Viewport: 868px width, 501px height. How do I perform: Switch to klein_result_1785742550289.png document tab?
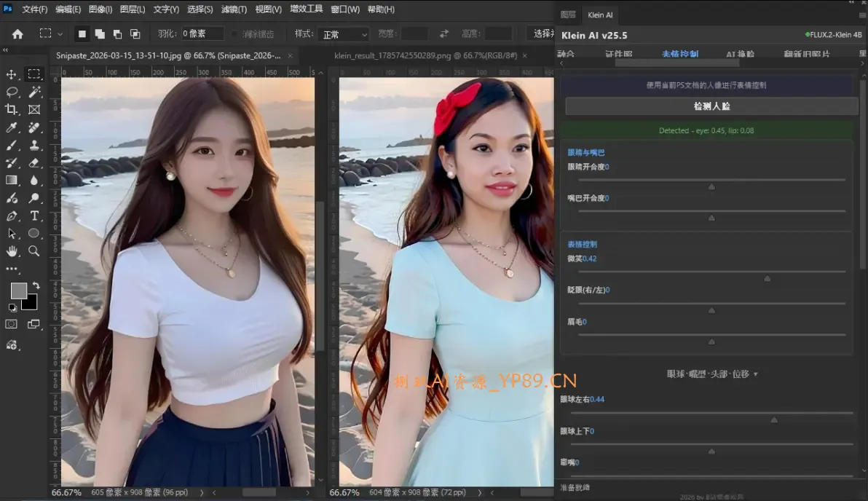click(425, 55)
